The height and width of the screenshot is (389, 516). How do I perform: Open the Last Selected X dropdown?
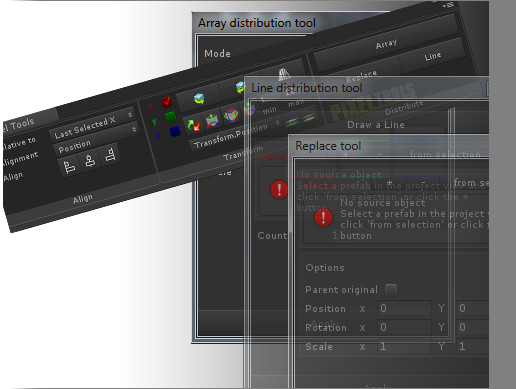coord(93,124)
